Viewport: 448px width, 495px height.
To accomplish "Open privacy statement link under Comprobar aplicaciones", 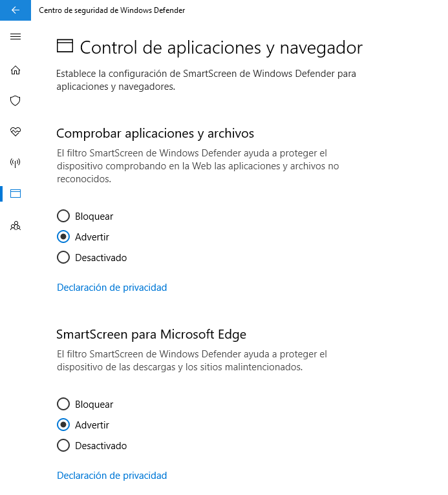I will [112, 288].
